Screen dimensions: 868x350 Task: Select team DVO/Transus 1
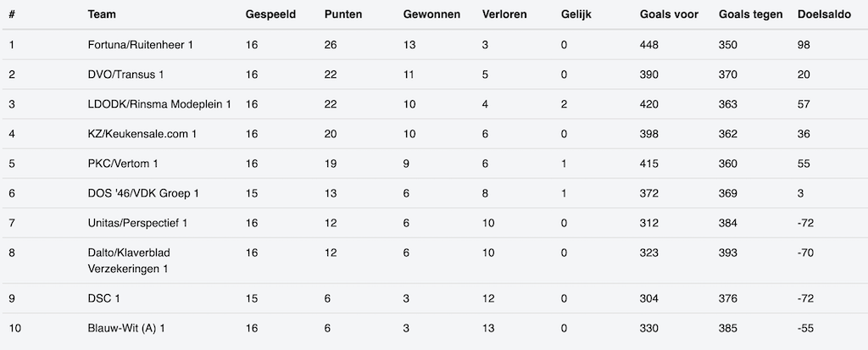point(125,75)
